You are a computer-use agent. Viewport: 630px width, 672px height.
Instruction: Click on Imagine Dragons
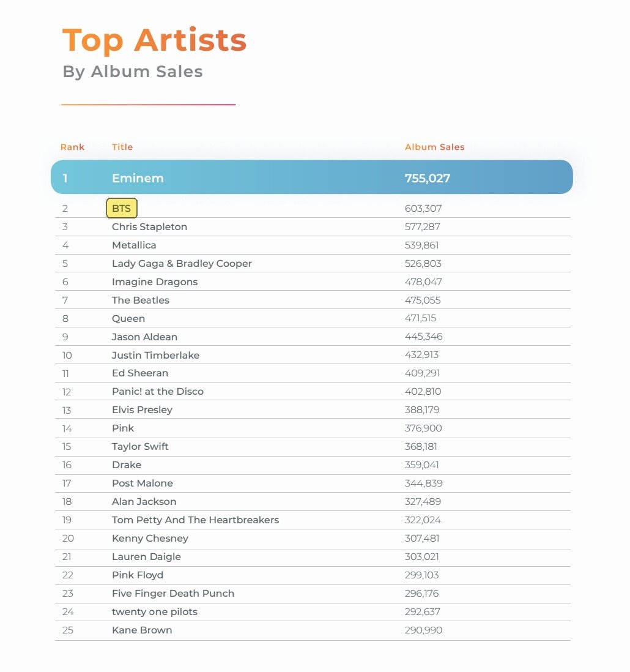(155, 282)
